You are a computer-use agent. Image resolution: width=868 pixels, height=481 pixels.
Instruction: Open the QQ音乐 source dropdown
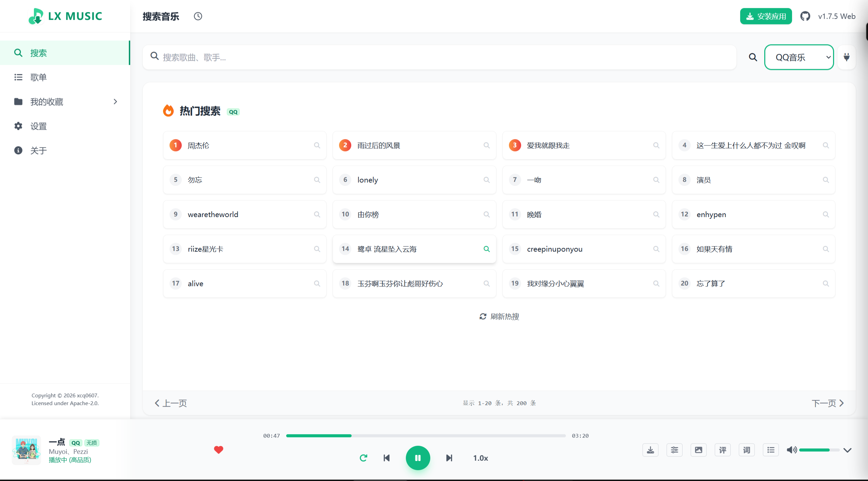[799, 57]
